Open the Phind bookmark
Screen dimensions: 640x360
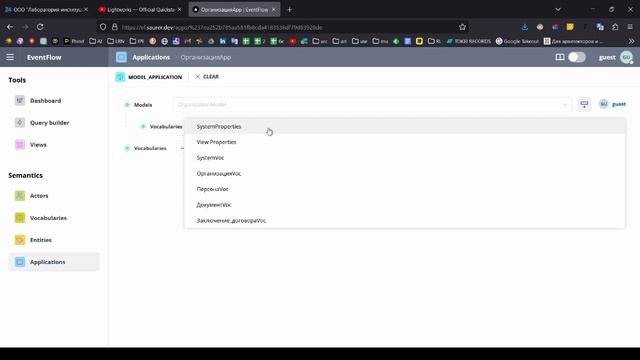pyautogui.click(x=74, y=41)
